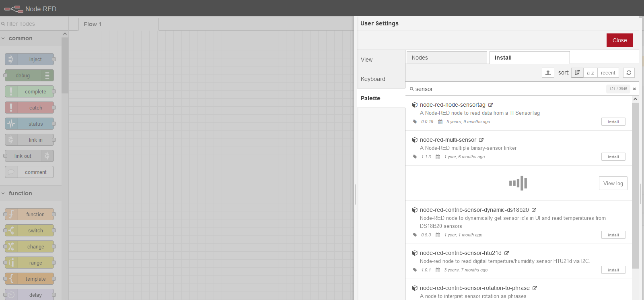Select the catch node in palette
Image resolution: width=644 pixels, height=300 pixels.
(x=29, y=108)
